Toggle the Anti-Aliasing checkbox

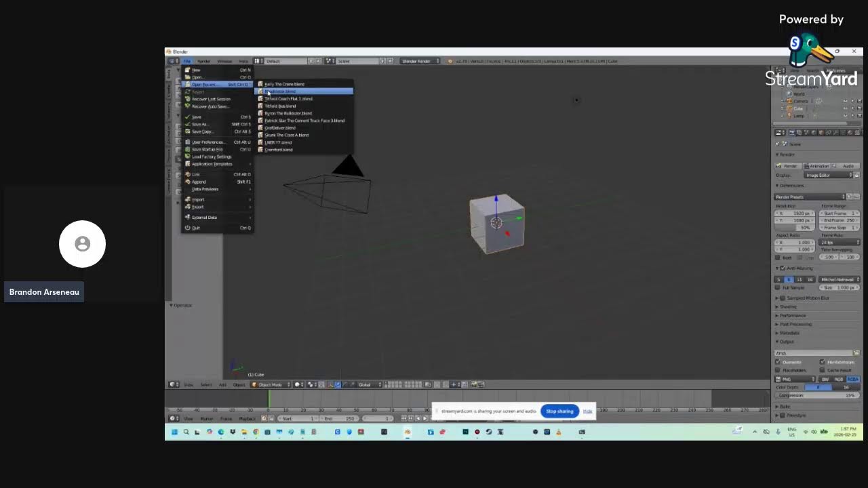pyautogui.click(x=782, y=268)
